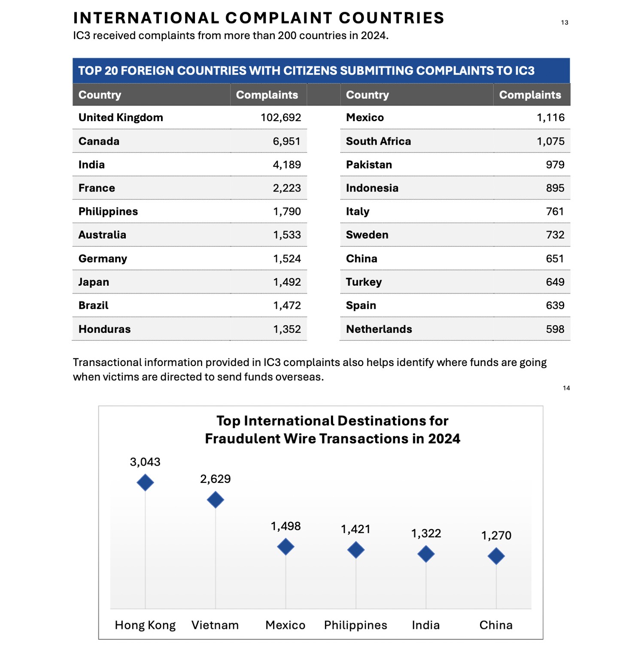Select the Mexico diamond marker in chart

tap(286, 547)
